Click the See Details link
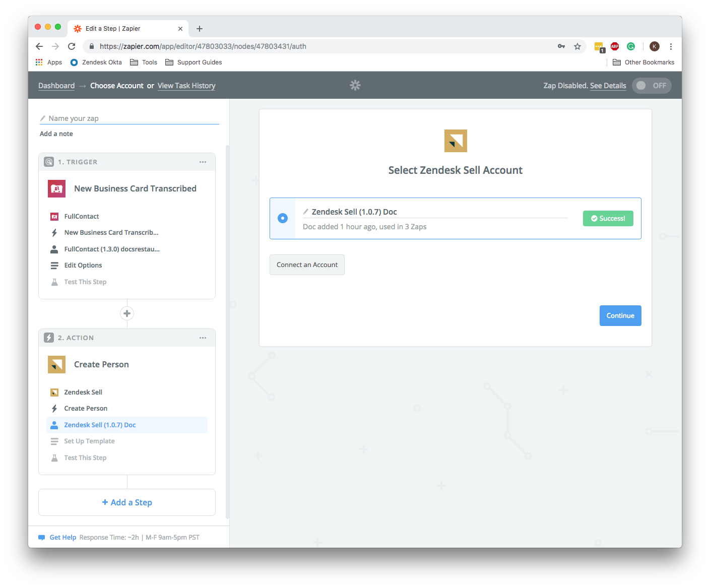 (608, 86)
